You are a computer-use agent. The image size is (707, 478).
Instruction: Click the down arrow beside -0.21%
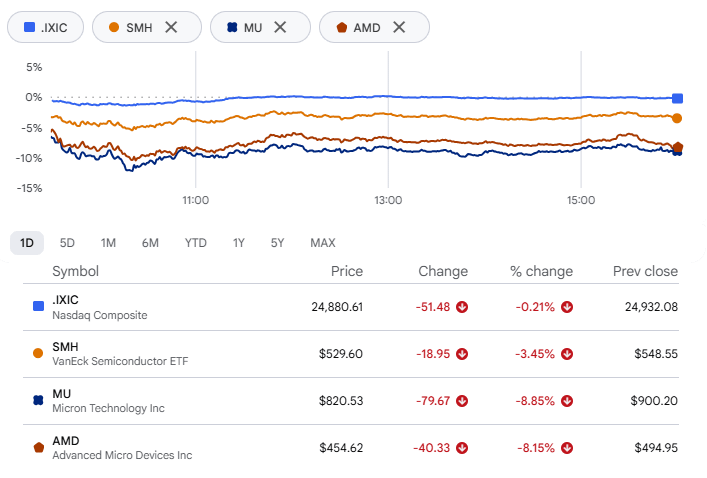pyautogui.click(x=567, y=307)
